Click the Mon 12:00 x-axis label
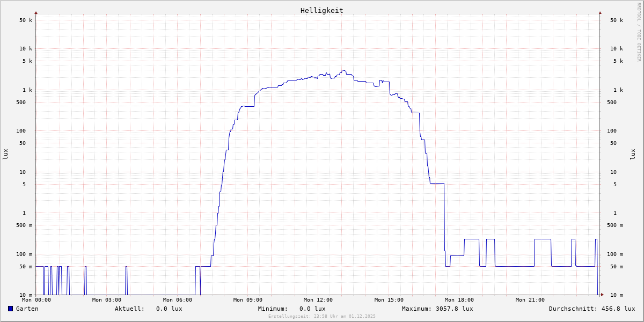Image resolution: width=644 pixels, height=322 pixels. pos(318,300)
